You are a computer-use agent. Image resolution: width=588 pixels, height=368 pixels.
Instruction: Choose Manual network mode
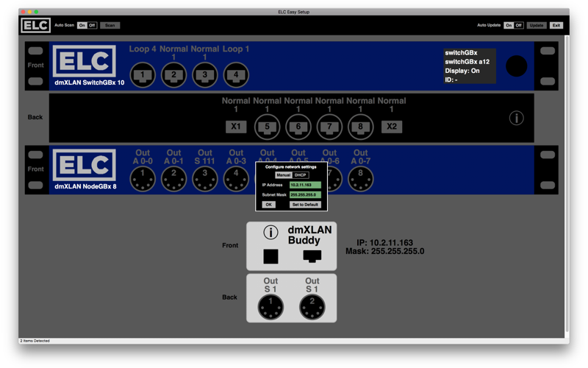pyautogui.click(x=284, y=175)
